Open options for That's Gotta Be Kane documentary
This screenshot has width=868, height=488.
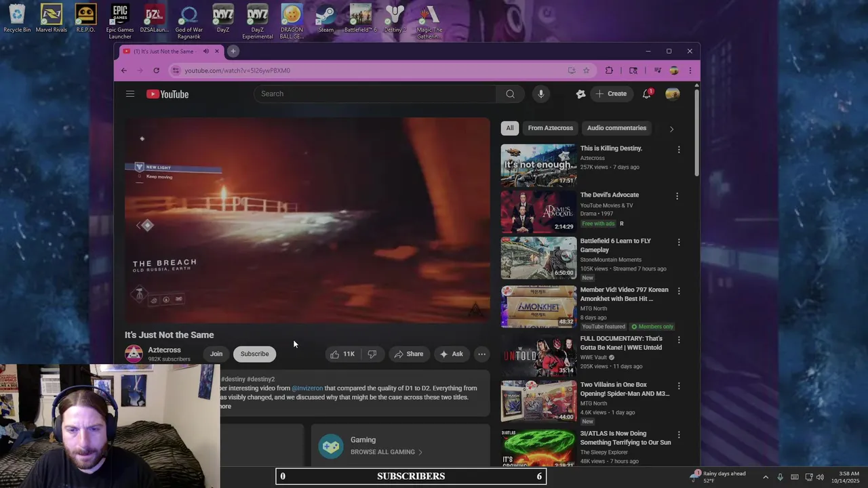click(x=678, y=340)
